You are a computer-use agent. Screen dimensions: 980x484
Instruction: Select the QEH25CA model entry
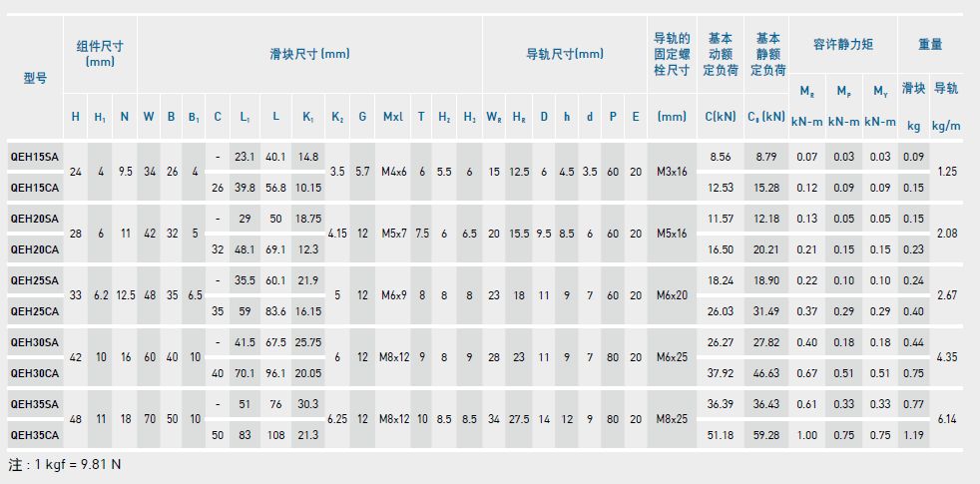34,311
